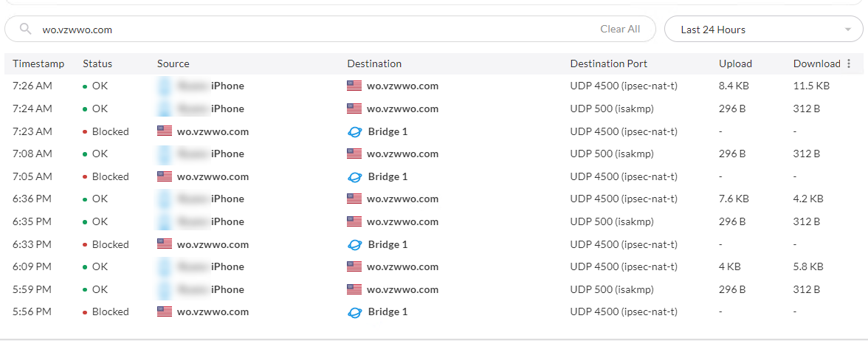Click the Status column header
This screenshot has width=868, height=341.
point(97,64)
